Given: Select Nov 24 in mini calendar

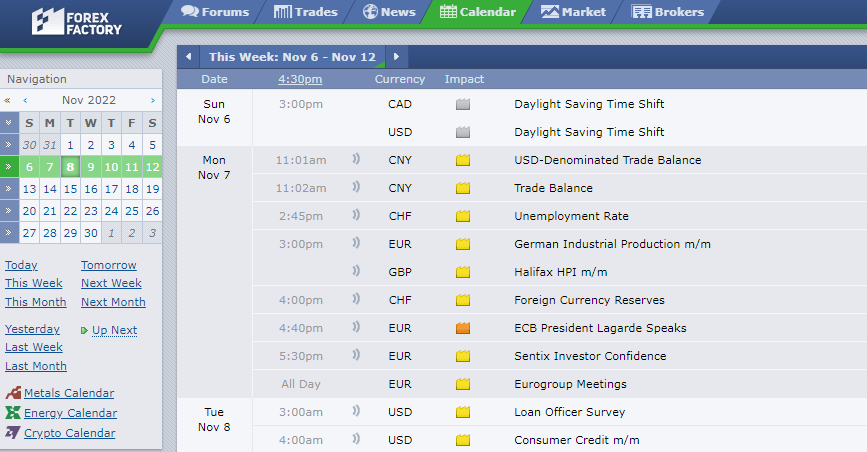Looking at the screenshot, I should click(x=111, y=211).
